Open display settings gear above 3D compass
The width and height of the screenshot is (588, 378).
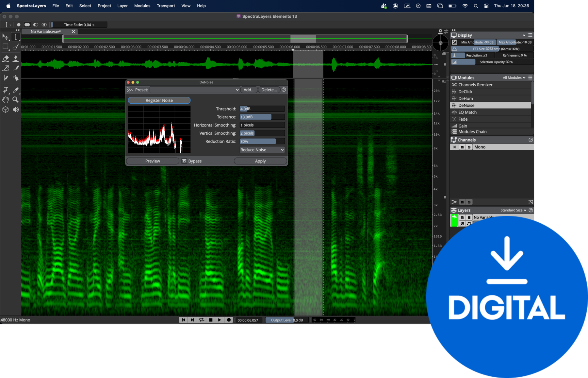pos(440,31)
